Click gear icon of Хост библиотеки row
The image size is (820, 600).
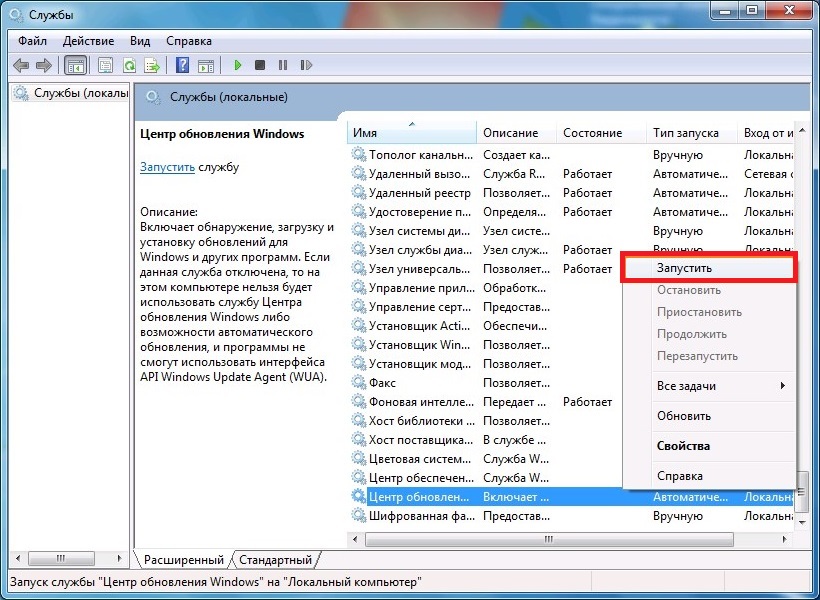pyautogui.click(x=359, y=421)
